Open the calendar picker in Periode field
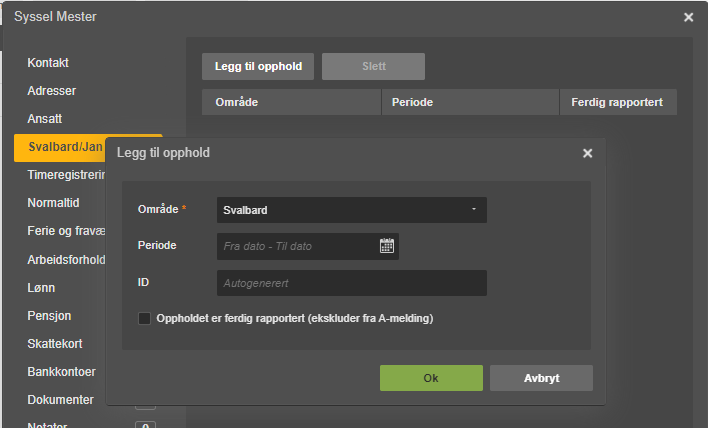 tap(387, 246)
